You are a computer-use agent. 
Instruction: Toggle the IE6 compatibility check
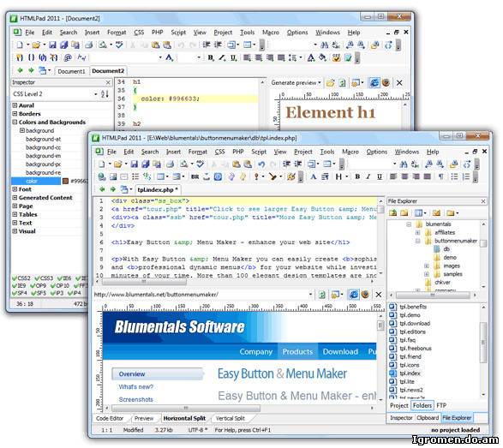coord(64,278)
